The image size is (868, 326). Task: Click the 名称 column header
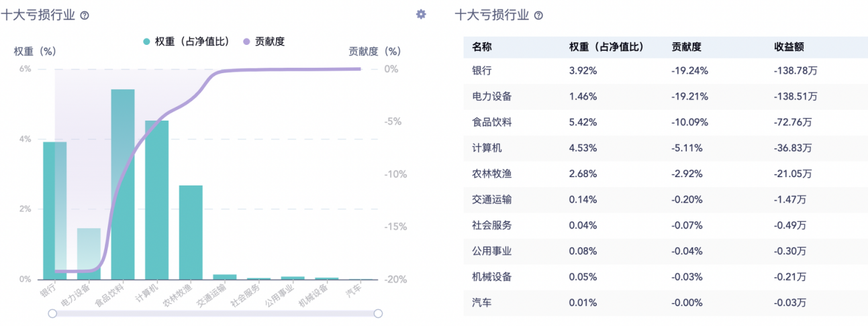click(482, 47)
